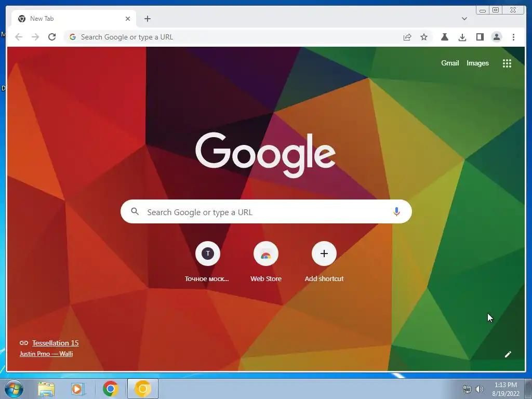Open the Justin Prno — Walli link
Screen dimensions: 532x399
click(x=46, y=353)
